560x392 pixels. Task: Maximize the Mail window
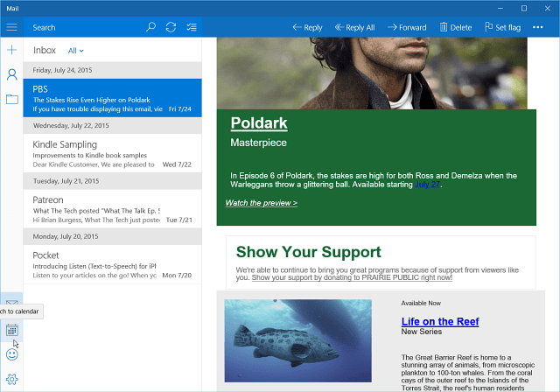(x=524, y=8)
